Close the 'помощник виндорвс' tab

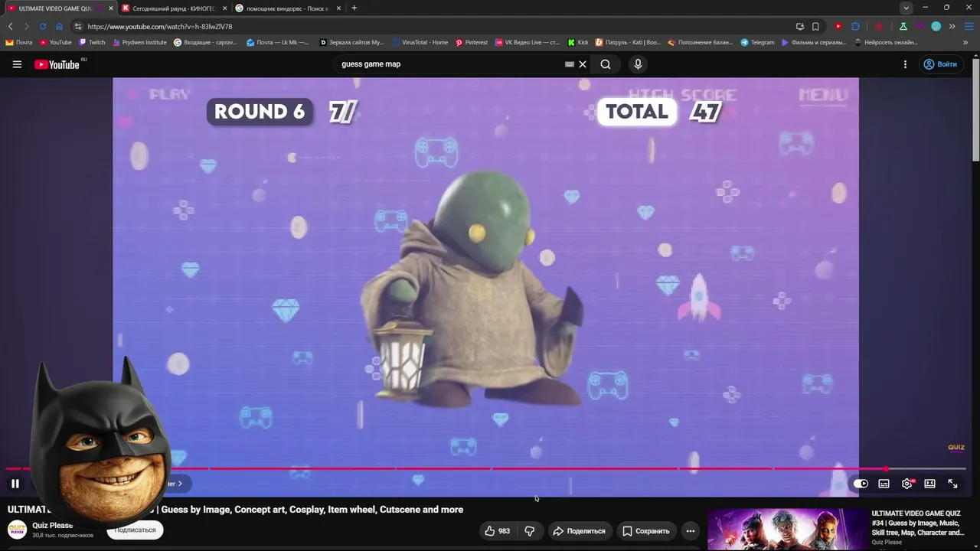[x=338, y=8]
